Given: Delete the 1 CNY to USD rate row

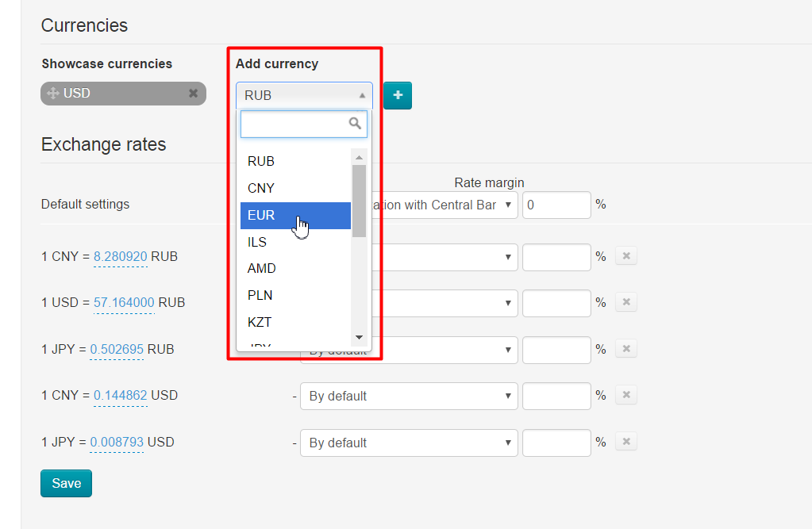Looking at the screenshot, I should tap(626, 395).
